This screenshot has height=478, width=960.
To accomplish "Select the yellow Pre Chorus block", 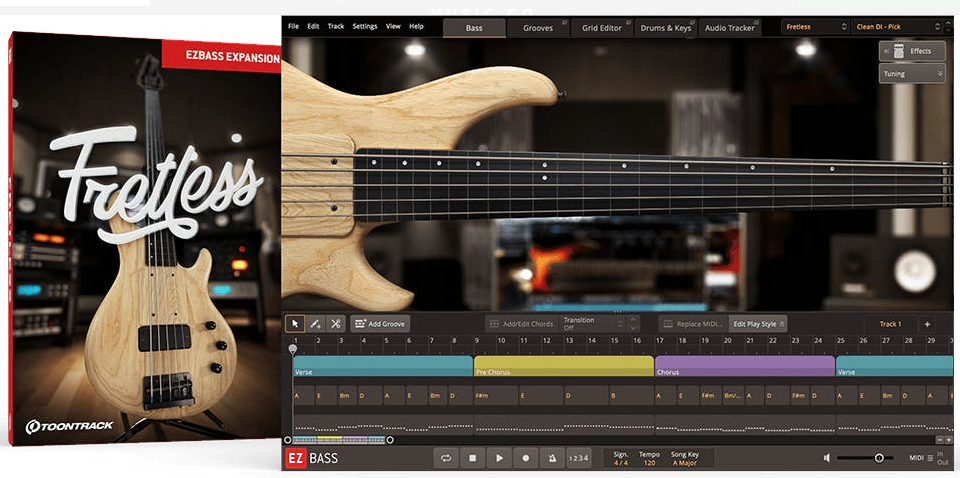I will (564, 366).
